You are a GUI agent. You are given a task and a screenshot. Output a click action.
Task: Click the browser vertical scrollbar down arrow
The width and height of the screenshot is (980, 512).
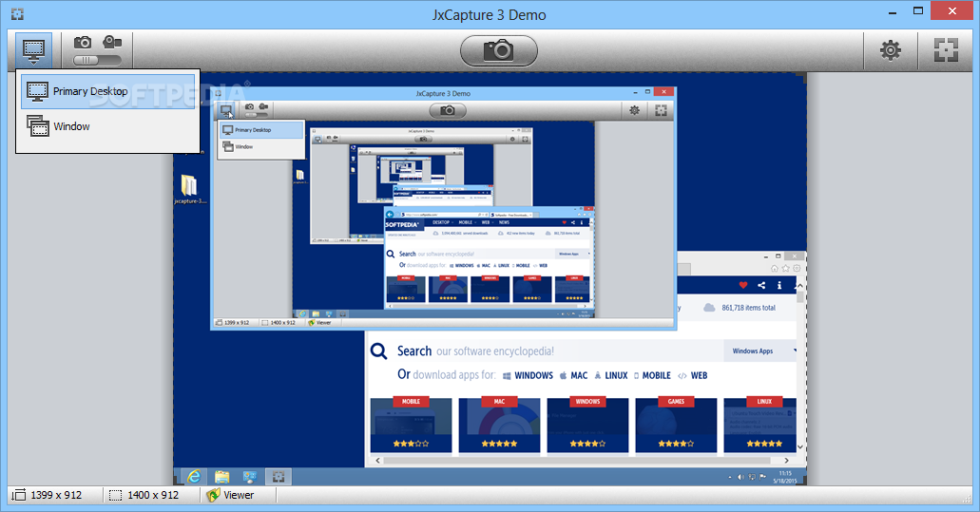[800, 447]
